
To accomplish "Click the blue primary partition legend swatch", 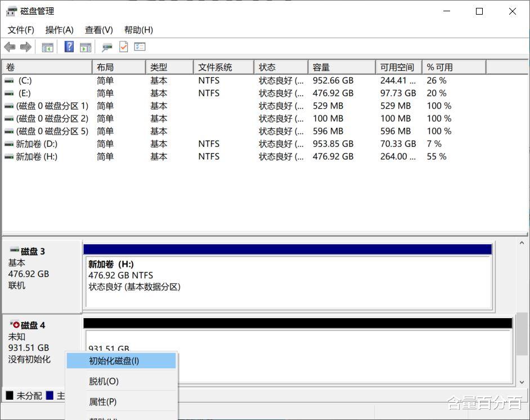I will [50, 395].
